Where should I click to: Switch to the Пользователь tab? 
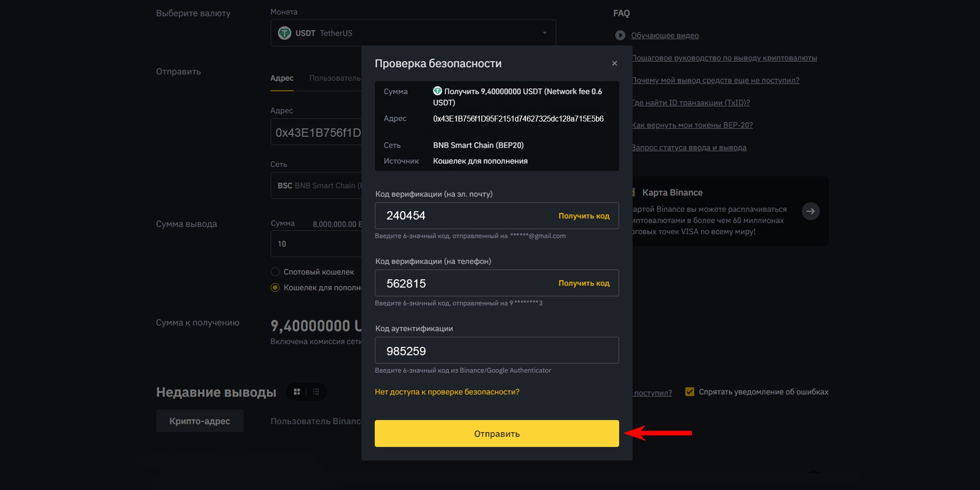click(x=335, y=78)
